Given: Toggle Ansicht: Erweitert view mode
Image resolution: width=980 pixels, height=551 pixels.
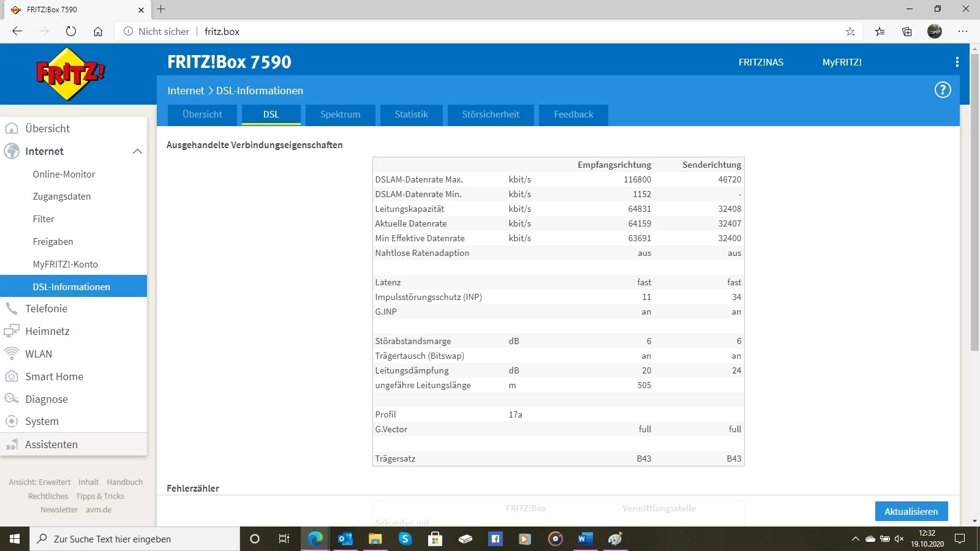Looking at the screenshot, I should 40,482.
